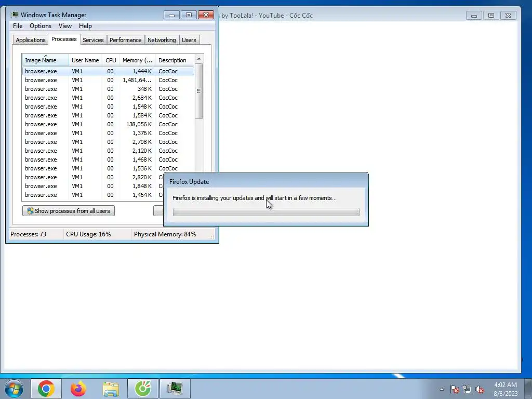Screen dimensions: 532x399
Task: Open Action Center flag tray icon
Action: [x=455, y=389]
